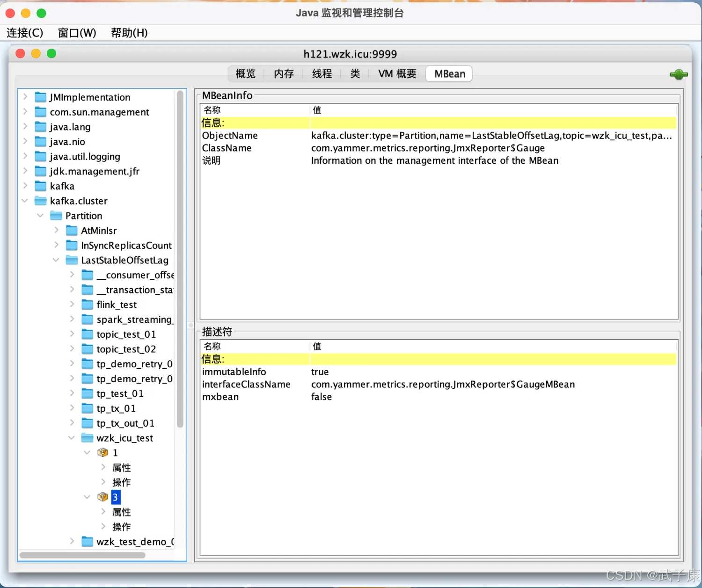This screenshot has width=702, height=588.
Task: Click the AtMinIsr folder icon
Action: point(72,231)
